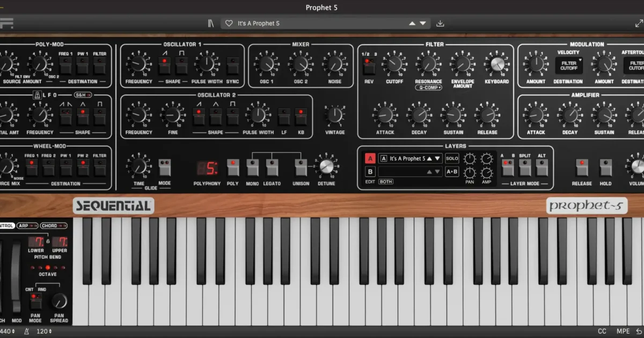Click the undo arrow in the bottom-right corner
Image resolution: width=644 pixels, height=338 pixels.
tap(639, 332)
